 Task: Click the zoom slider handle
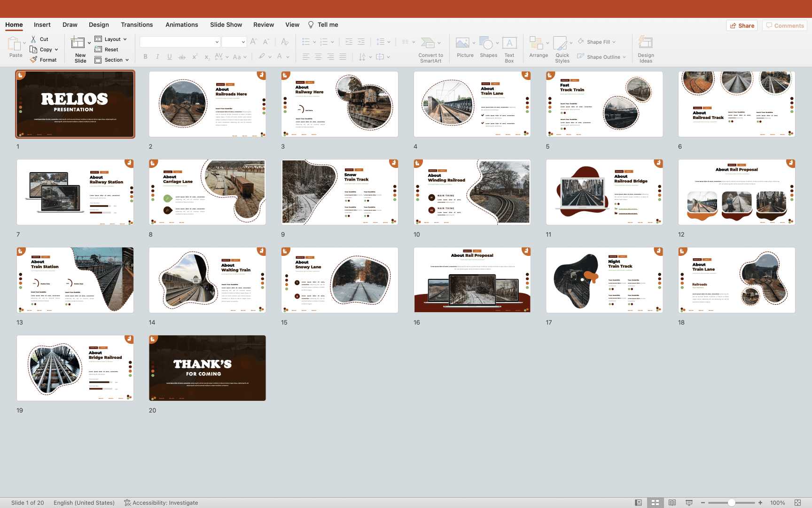point(732,503)
